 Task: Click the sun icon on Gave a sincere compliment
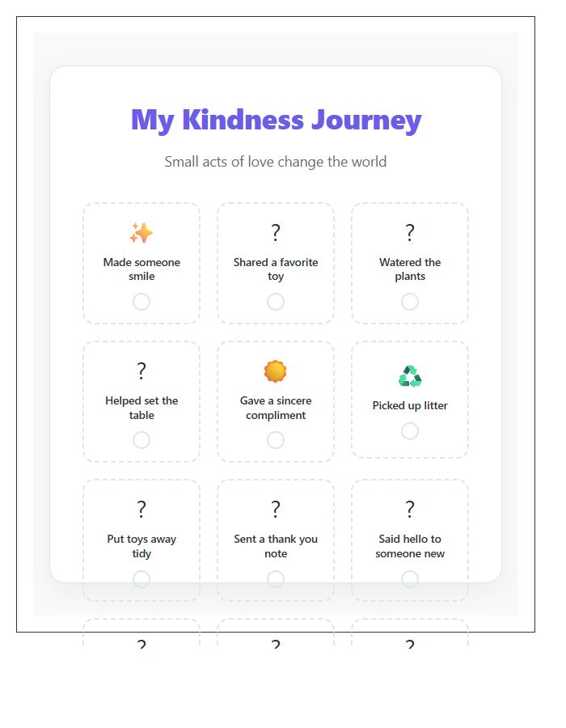click(276, 371)
